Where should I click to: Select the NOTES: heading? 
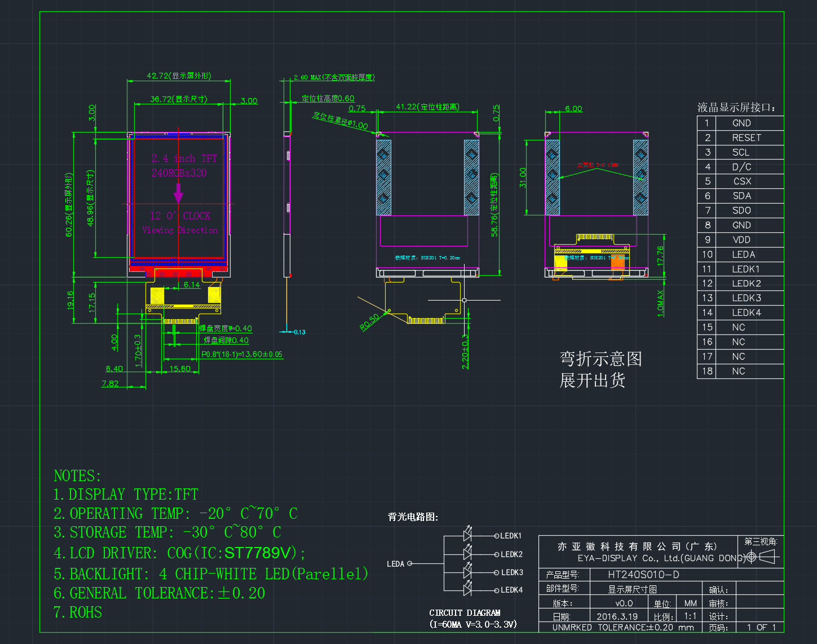[x=77, y=476]
